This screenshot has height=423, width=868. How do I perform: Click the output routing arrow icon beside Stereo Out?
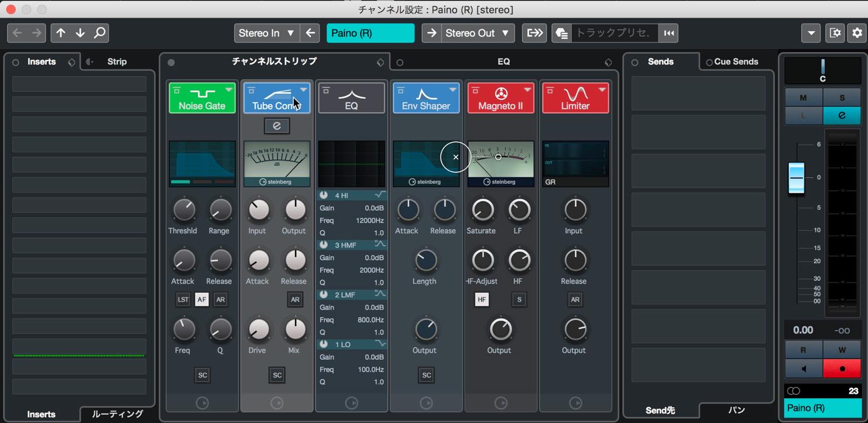click(x=432, y=33)
